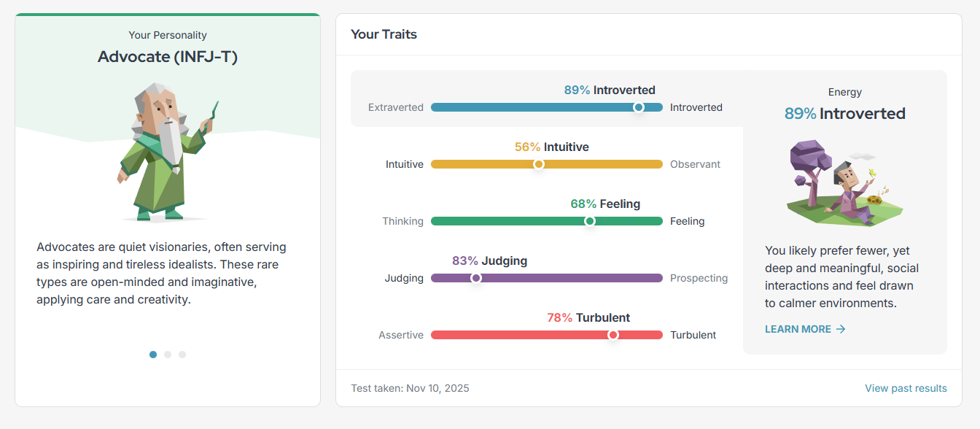This screenshot has height=429, width=980.
Task: Select the Intuitive–Observant trait row
Action: point(546,156)
